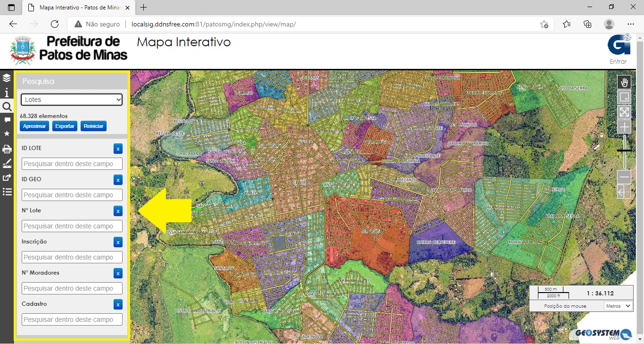Select the zoom-to-rectangle map tool
This screenshot has width=644, height=344.
click(x=624, y=97)
